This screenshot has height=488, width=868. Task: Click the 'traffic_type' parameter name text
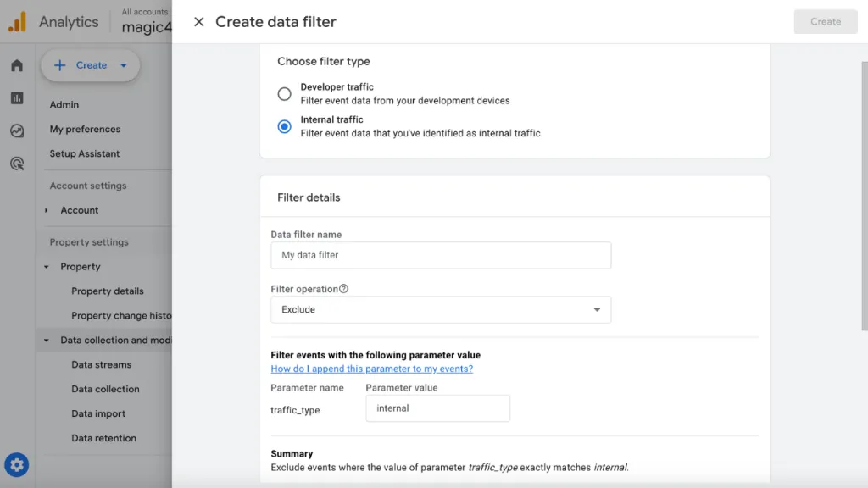coord(295,410)
